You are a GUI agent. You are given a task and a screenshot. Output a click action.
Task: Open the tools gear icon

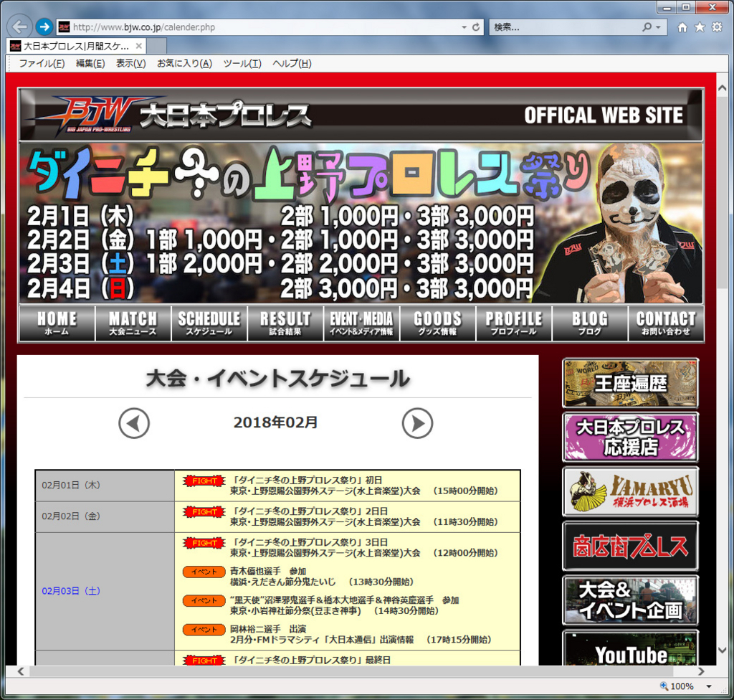tap(717, 27)
